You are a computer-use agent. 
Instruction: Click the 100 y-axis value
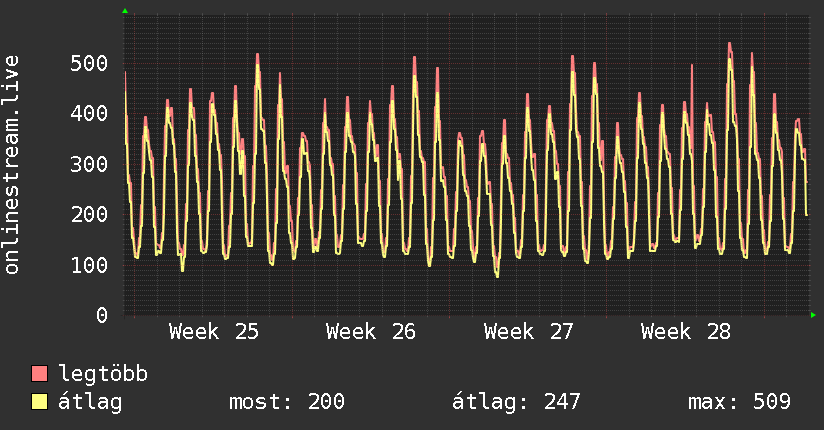[x=89, y=264]
